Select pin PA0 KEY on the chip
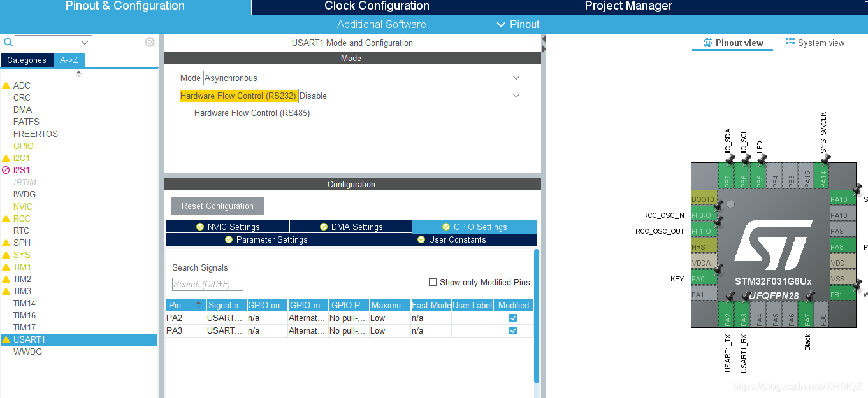Screen dimensions: 868x398 pyautogui.click(x=704, y=278)
